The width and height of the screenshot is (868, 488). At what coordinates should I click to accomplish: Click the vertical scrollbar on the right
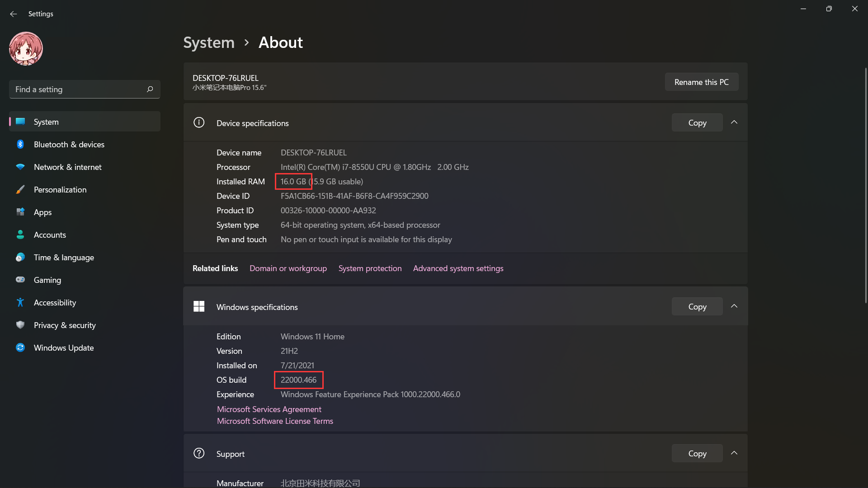(866, 185)
